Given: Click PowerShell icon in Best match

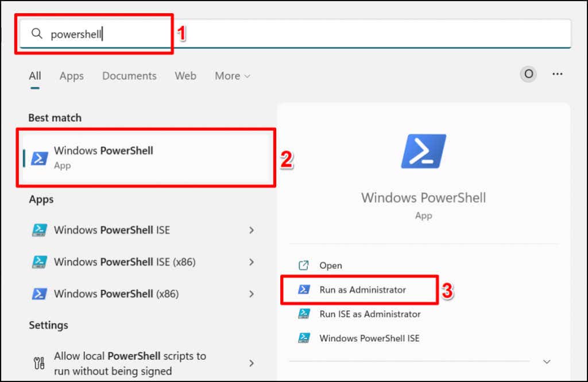Looking at the screenshot, I should [40, 158].
